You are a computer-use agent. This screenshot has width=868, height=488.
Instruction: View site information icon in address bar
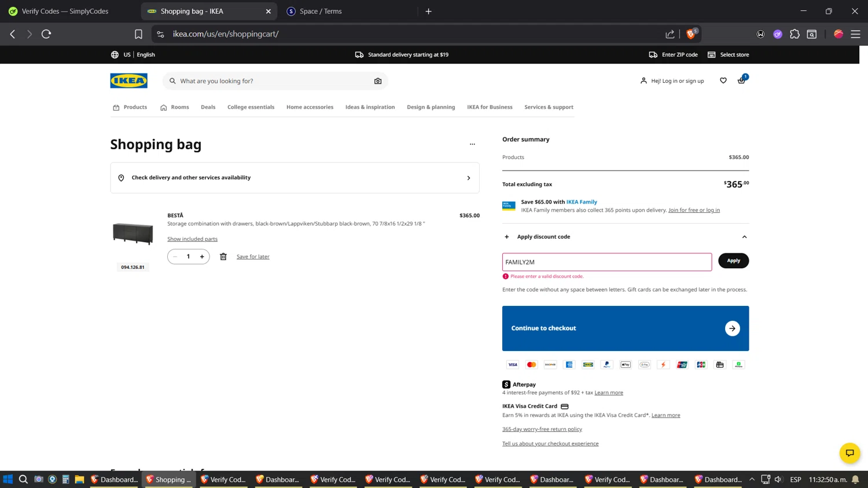[160, 34]
